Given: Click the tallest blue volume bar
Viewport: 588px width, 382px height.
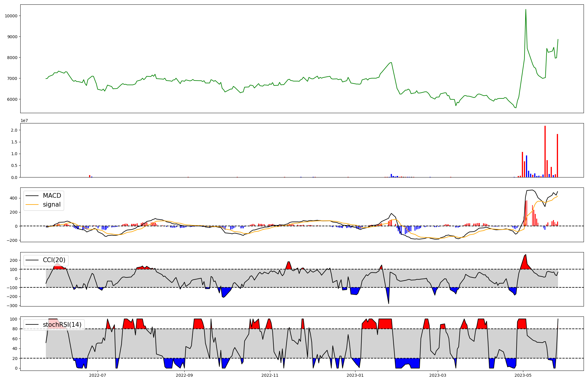Looking at the screenshot, I should (527, 166).
